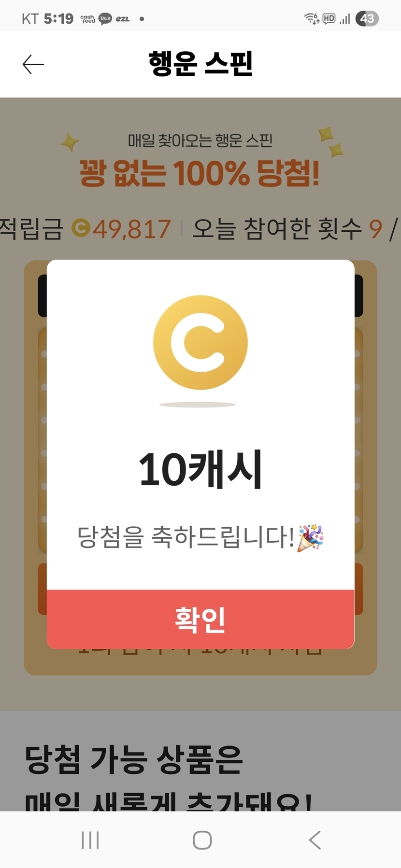This screenshot has width=401, height=868.
Task: Tap the 당첨 가능 상품은 heading
Action: 134,759
